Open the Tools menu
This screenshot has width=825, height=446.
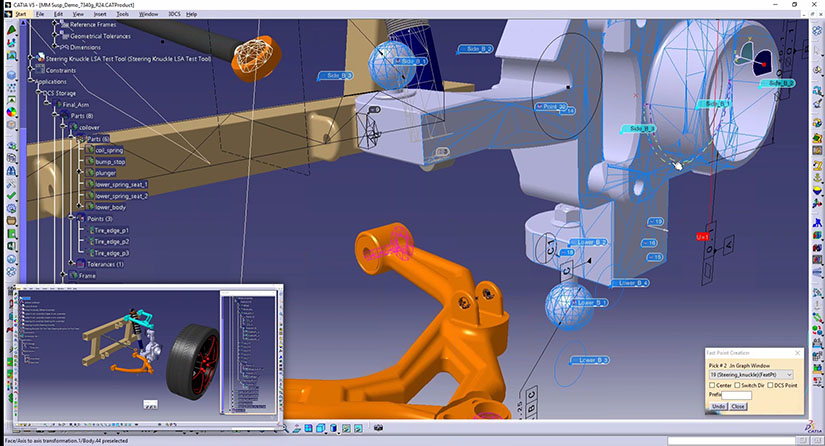[x=123, y=15]
